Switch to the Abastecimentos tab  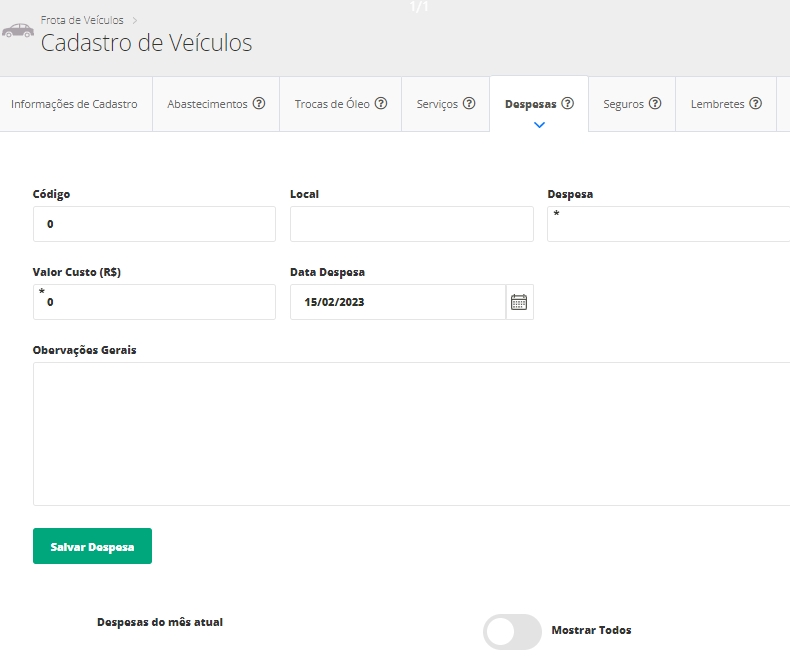(216, 104)
